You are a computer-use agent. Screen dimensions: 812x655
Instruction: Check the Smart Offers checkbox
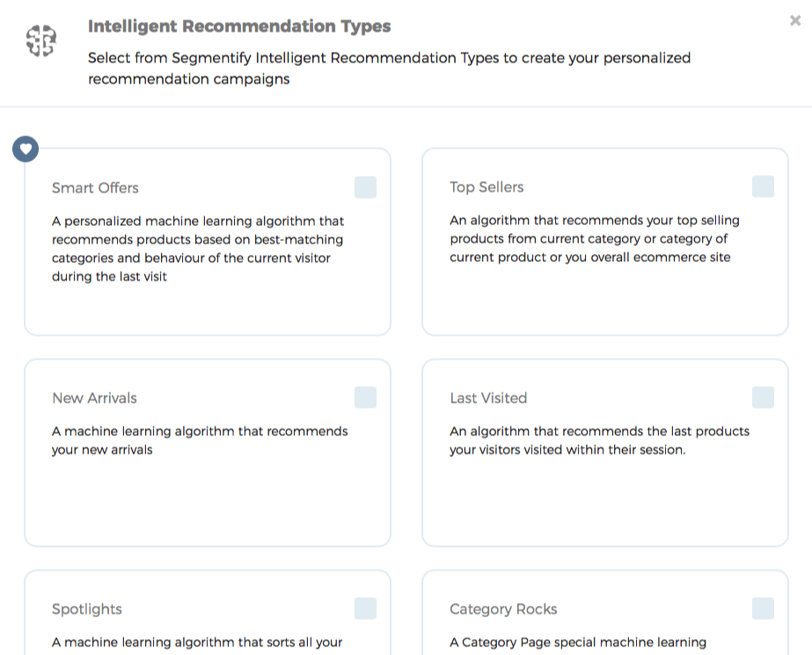tap(365, 187)
